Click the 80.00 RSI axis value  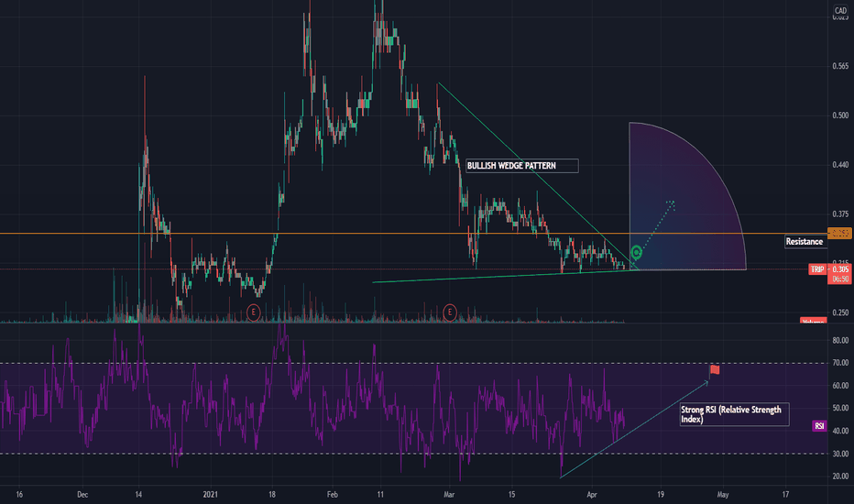click(840, 340)
